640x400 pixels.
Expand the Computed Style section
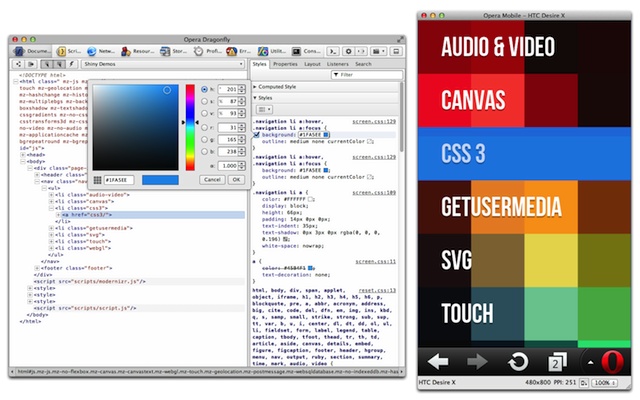(255, 87)
